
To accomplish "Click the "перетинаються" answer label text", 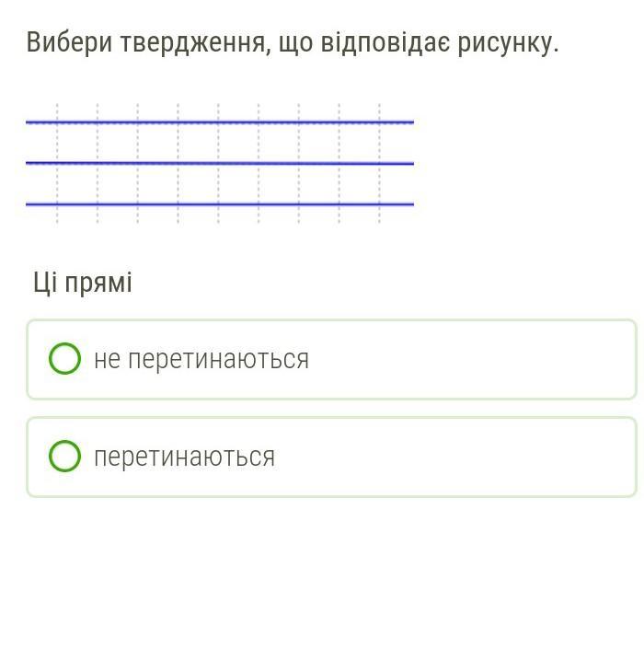I will [x=184, y=457].
